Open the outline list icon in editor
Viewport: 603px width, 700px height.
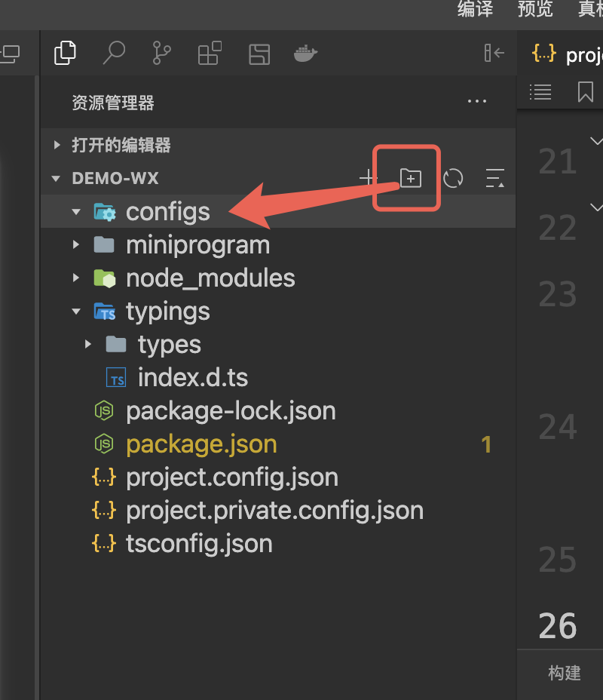[x=540, y=92]
